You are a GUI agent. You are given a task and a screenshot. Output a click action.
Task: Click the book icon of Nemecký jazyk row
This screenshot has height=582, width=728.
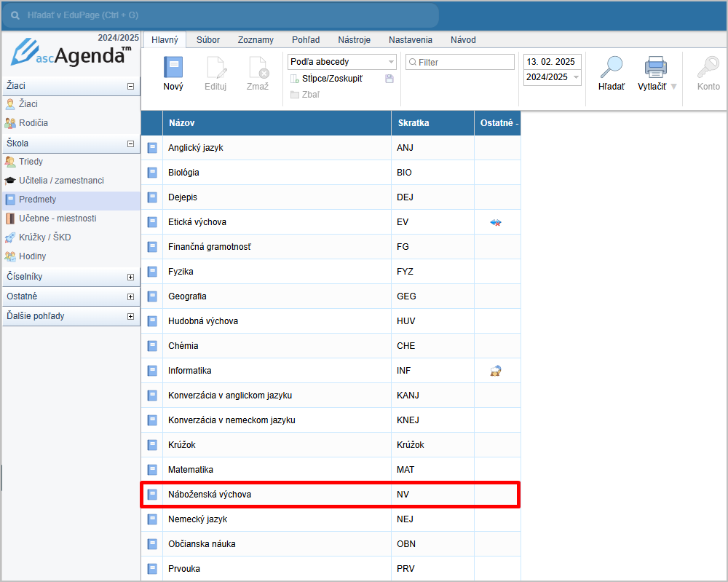click(152, 519)
